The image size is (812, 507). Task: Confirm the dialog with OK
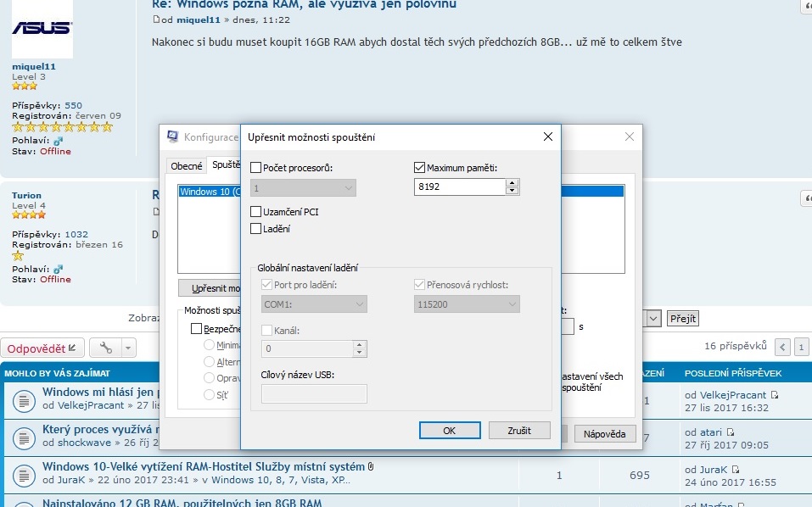pyautogui.click(x=450, y=431)
